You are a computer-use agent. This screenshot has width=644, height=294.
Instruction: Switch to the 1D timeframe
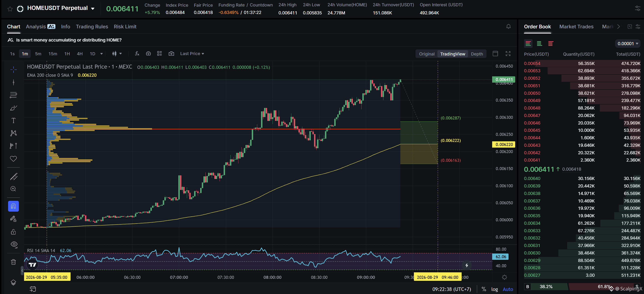tap(92, 54)
